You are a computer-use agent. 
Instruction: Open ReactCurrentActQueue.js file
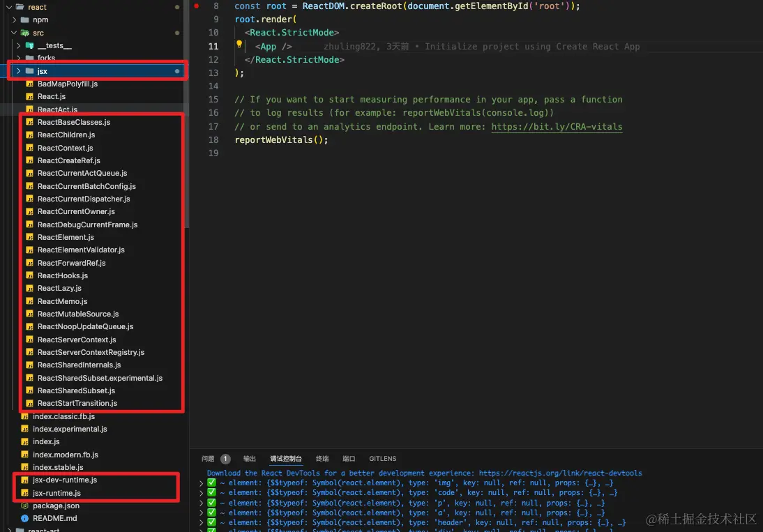pyautogui.click(x=82, y=173)
